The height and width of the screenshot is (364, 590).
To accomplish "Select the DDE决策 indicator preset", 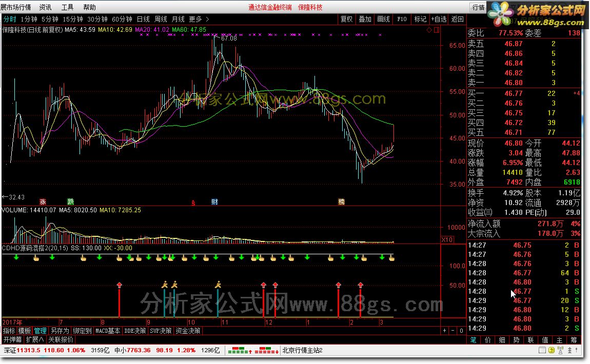I will [135, 331].
